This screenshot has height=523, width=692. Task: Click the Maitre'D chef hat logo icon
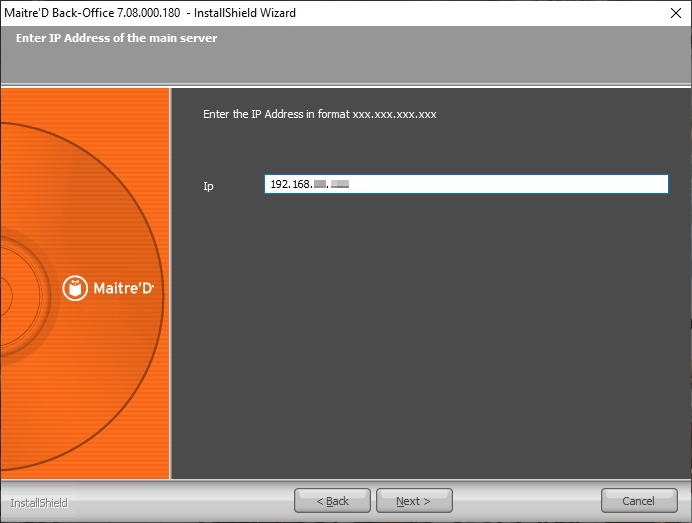click(76, 288)
